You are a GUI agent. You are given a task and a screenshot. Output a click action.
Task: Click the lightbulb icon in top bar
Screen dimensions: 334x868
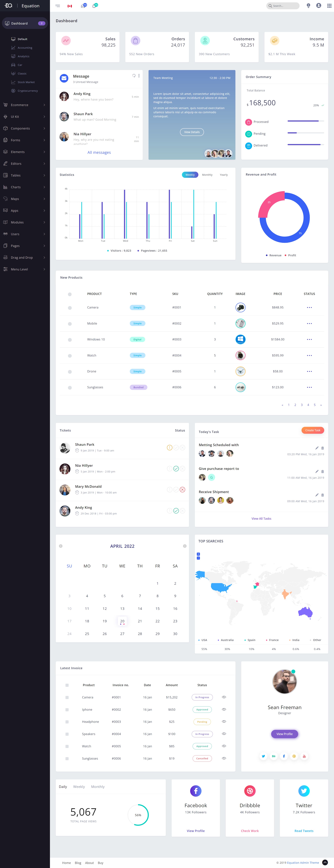click(x=308, y=6)
